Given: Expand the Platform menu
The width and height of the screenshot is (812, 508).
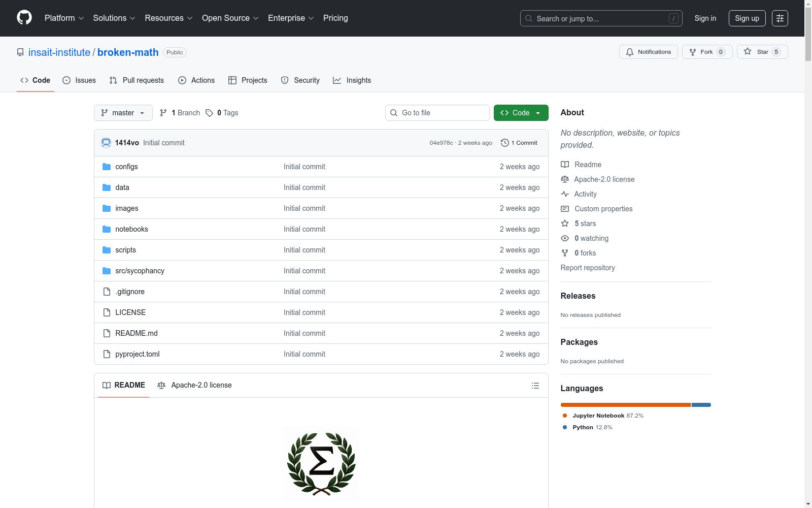Looking at the screenshot, I should point(64,18).
